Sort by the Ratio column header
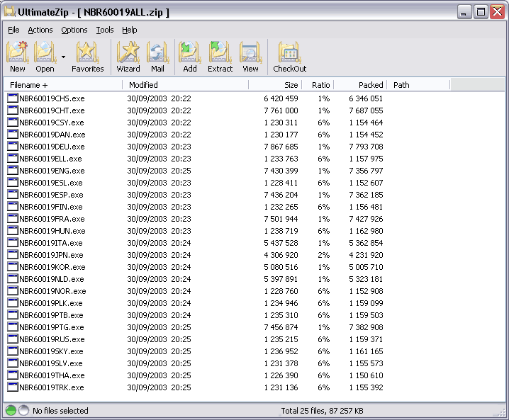The height and width of the screenshot is (420, 509). click(x=318, y=85)
